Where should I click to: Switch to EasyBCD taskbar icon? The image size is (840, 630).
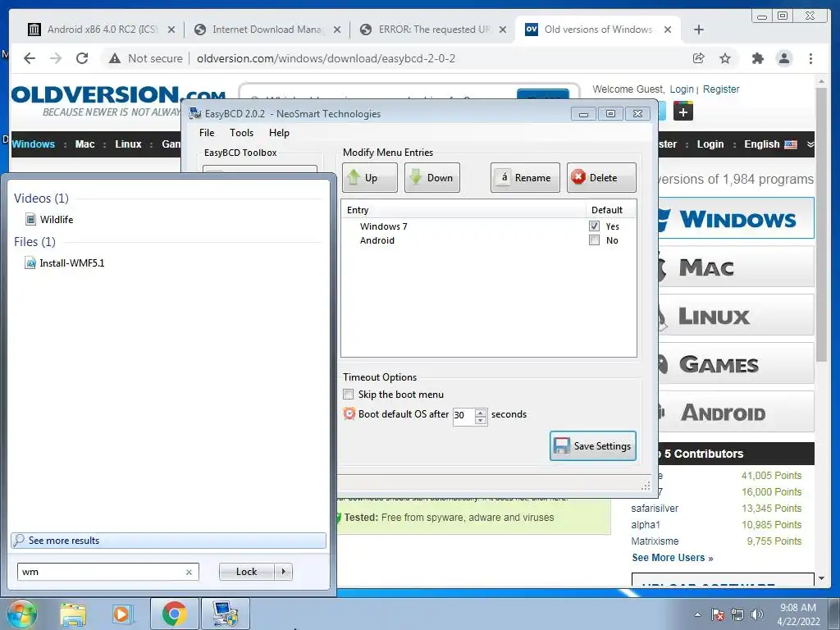(225, 614)
